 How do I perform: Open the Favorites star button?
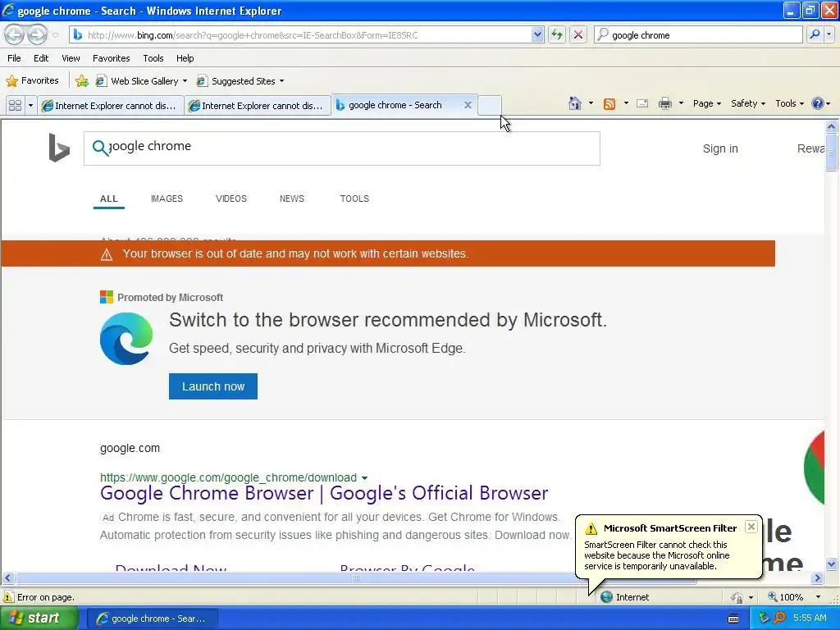click(x=32, y=81)
